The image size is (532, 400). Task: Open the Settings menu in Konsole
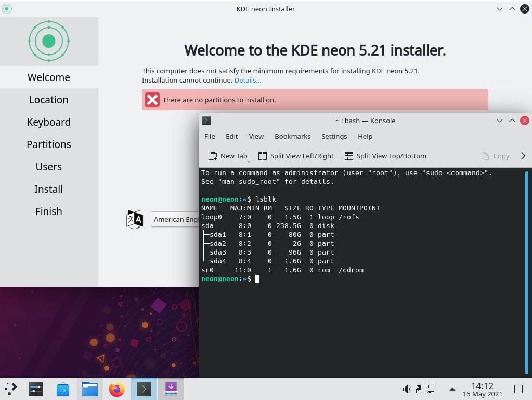point(334,136)
